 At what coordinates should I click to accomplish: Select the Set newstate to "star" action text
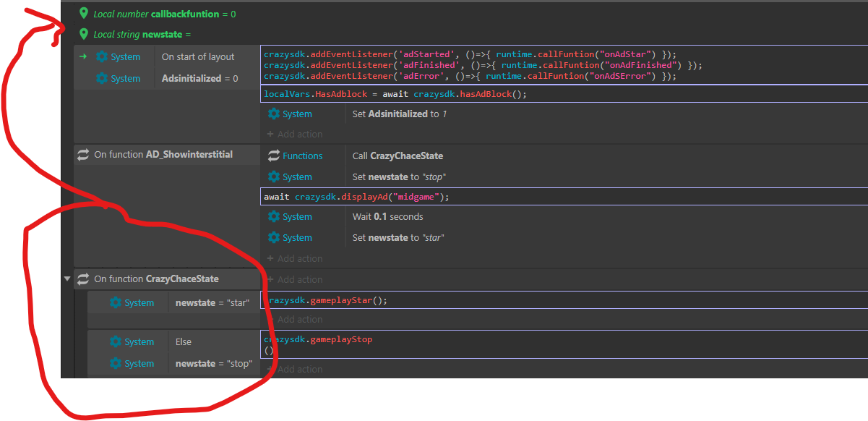pos(398,237)
